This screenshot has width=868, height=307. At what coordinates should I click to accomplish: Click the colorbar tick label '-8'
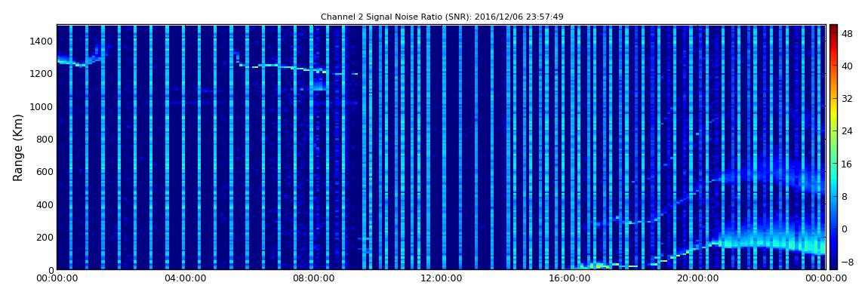tap(848, 262)
